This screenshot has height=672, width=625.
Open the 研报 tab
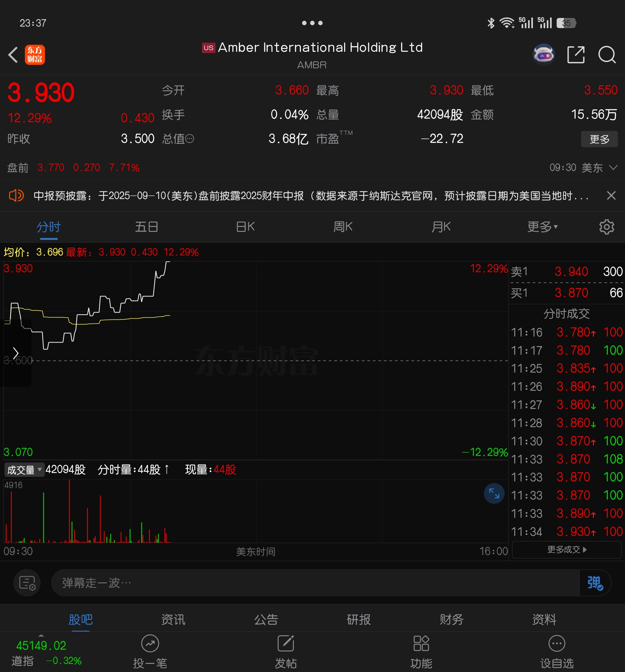point(359,619)
